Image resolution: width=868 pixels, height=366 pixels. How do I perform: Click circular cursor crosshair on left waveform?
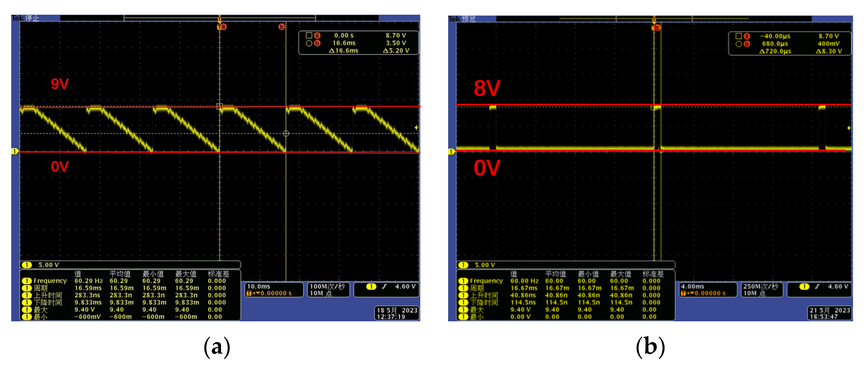286,134
